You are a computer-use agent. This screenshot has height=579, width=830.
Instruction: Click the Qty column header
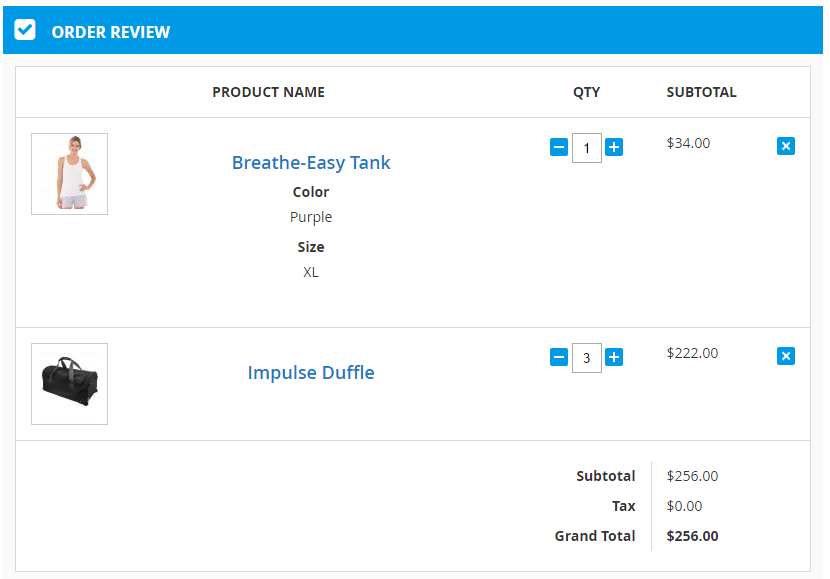tap(586, 92)
